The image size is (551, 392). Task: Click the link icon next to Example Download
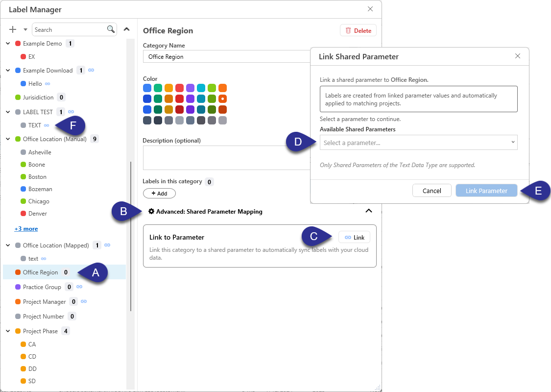(90, 70)
